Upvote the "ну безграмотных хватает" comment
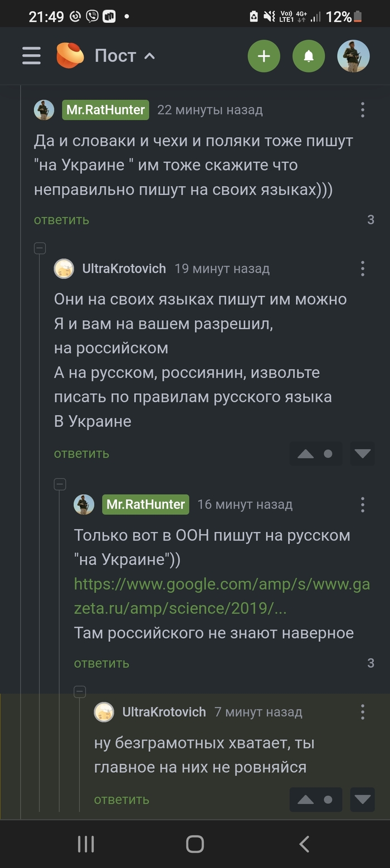 point(305,800)
